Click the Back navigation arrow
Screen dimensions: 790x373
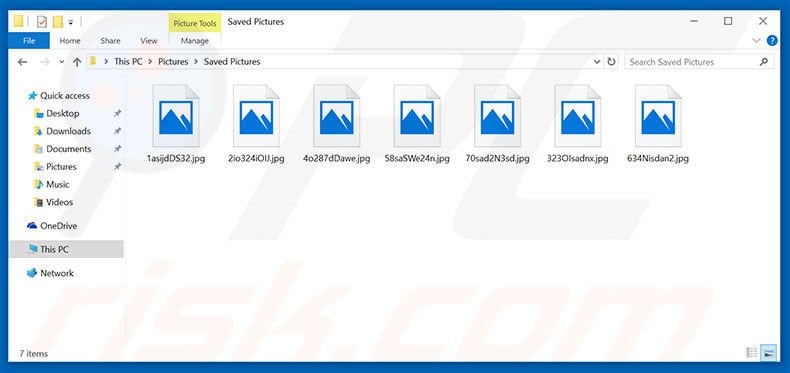click(22, 62)
